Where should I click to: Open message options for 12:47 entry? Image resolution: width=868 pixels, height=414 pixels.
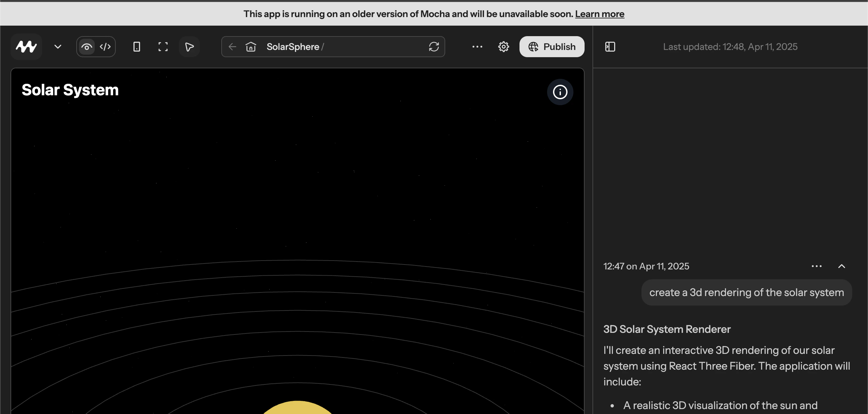(816, 266)
